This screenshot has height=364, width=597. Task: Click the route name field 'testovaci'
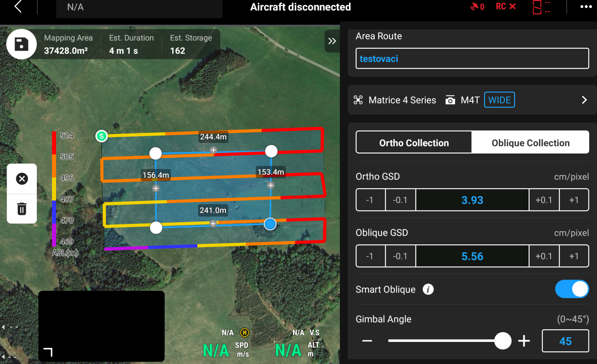pyautogui.click(x=472, y=59)
